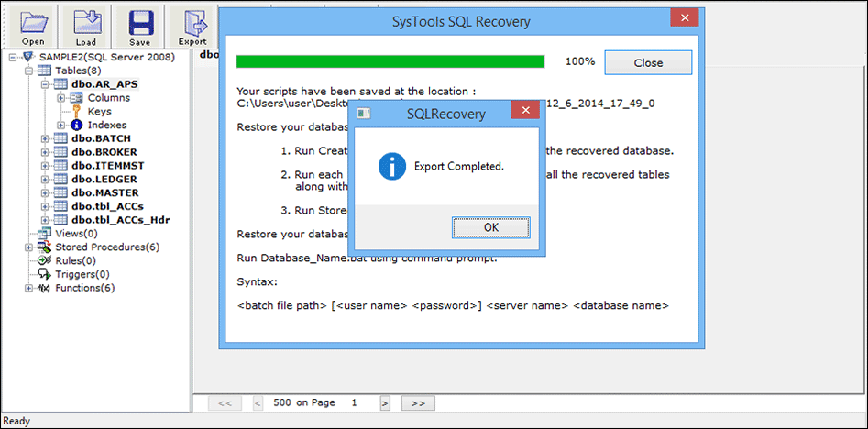Expand the Functions(6) node

tap(28, 288)
